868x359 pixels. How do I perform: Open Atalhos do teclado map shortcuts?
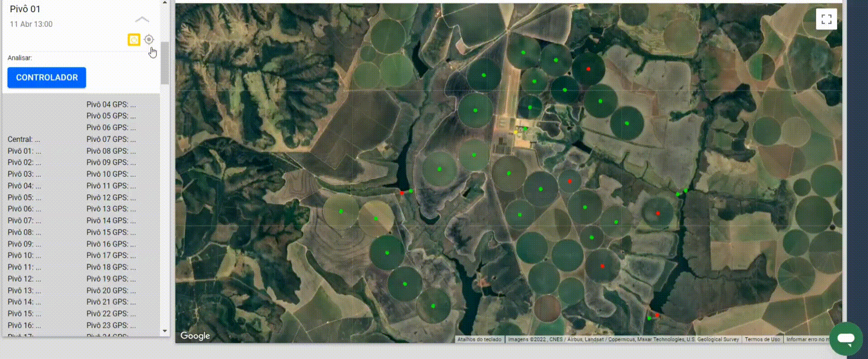pyautogui.click(x=479, y=339)
